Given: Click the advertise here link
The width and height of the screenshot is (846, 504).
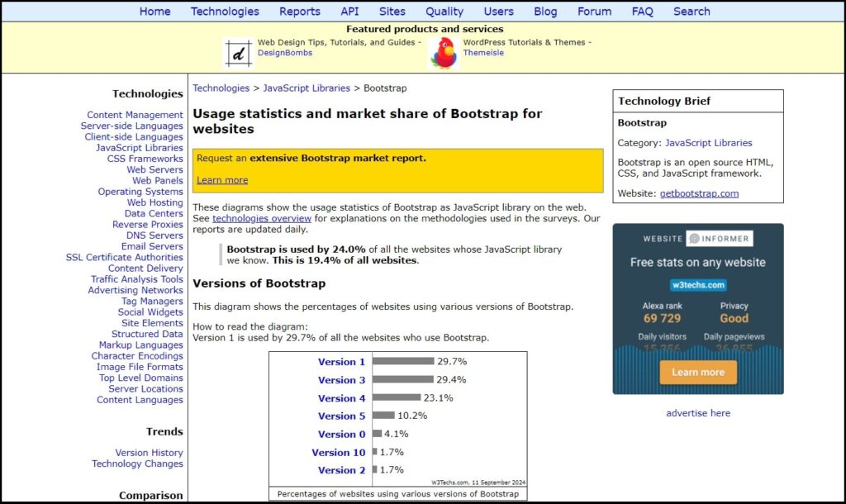Looking at the screenshot, I should click(x=698, y=413).
